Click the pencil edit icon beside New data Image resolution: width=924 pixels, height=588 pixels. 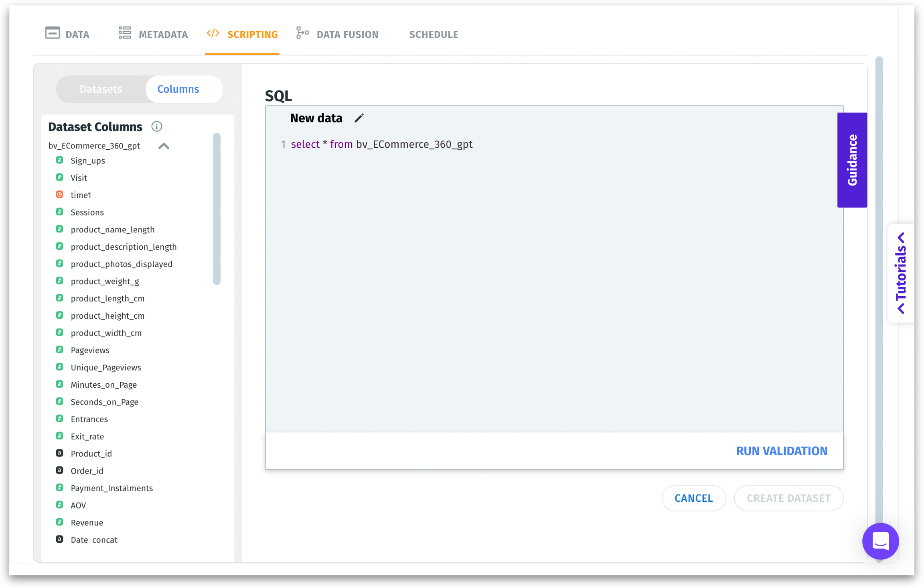[359, 118]
